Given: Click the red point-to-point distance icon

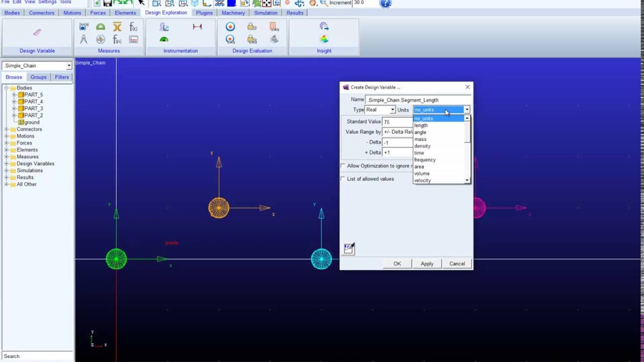Looking at the screenshot, I should pos(197,27).
